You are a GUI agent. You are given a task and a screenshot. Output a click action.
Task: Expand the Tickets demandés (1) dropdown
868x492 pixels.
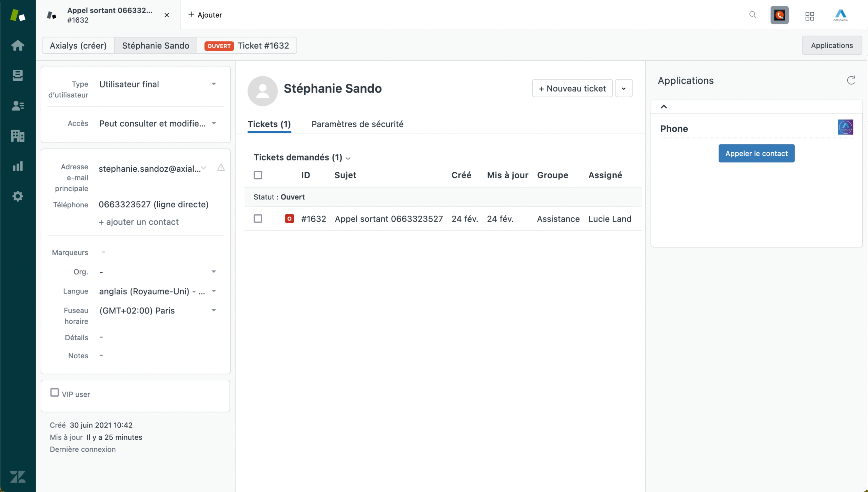[x=302, y=157]
